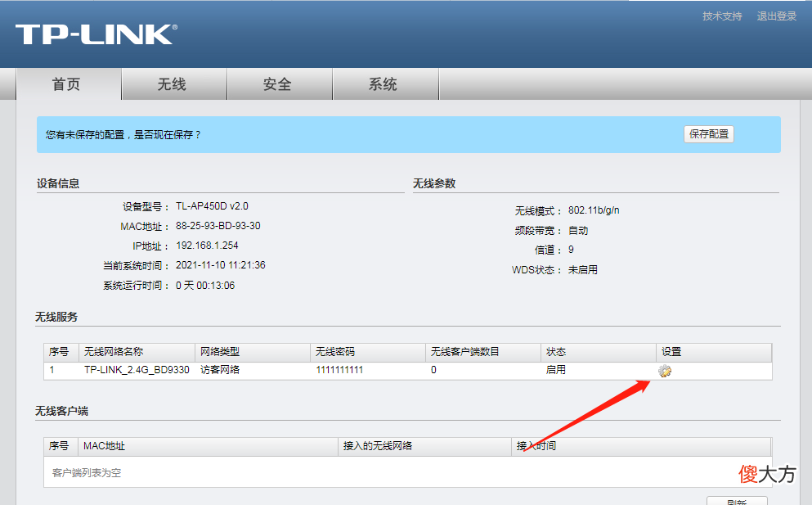
Task: Click the 频段带宽 value 自动
Action: click(x=578, y=230)
